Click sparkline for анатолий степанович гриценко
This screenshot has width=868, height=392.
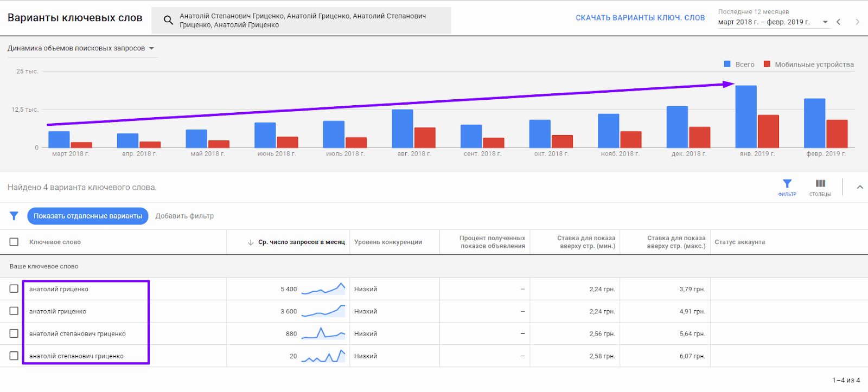pyautogui.click(x=323, y=333)
